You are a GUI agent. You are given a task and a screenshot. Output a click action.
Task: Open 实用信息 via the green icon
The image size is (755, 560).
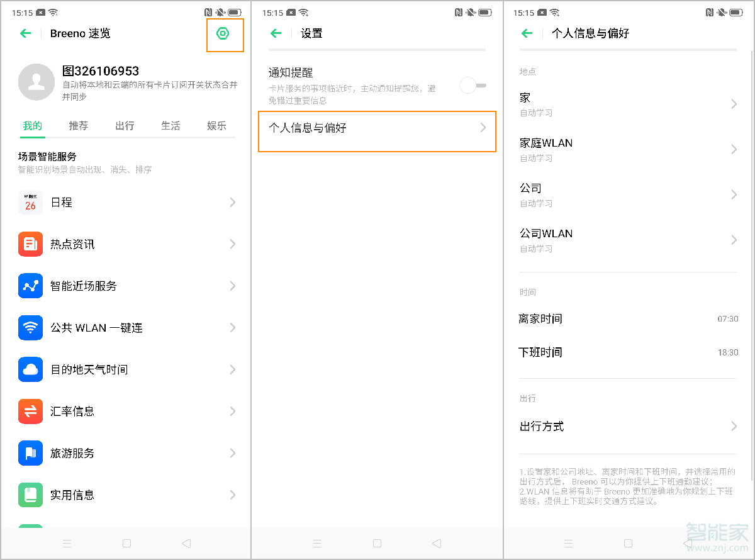(x=30, y=495)
